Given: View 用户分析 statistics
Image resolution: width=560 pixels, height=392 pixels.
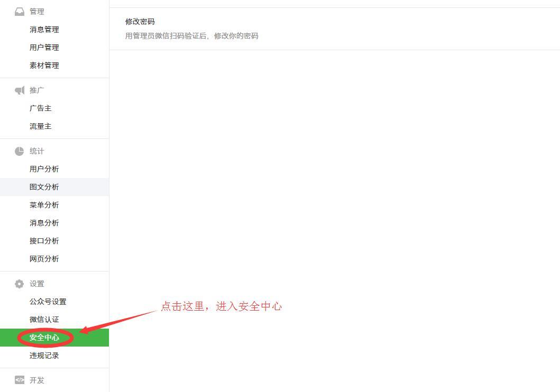Looking at the screenshot, I should 44,169.
